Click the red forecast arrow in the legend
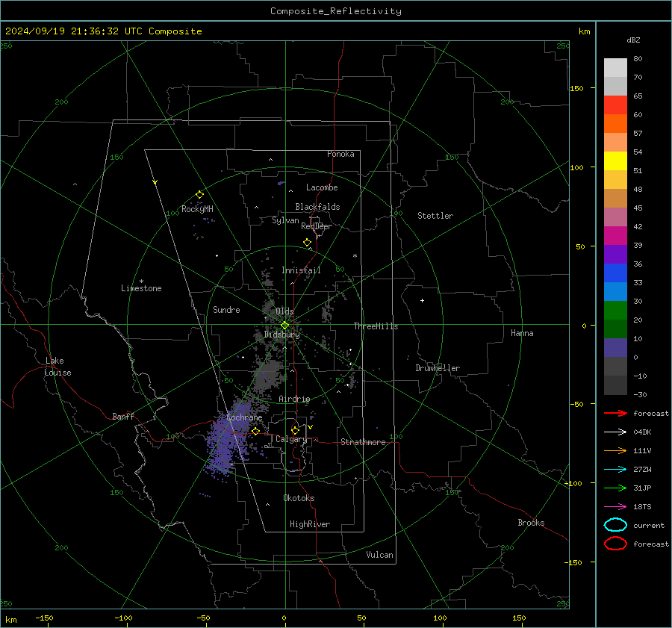Viewport: 672px width, 628px height. [615, 413]
